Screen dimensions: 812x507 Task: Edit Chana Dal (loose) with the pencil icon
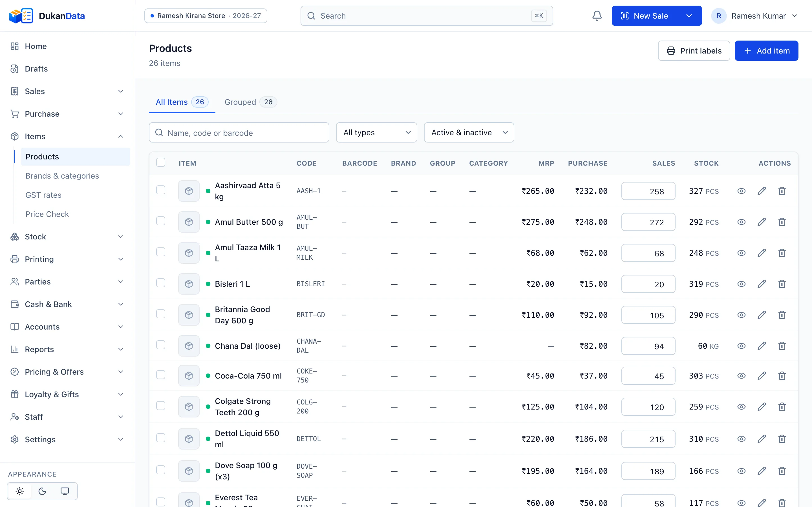coord(762,346)
